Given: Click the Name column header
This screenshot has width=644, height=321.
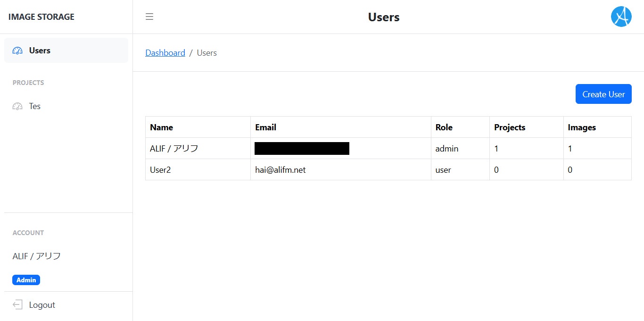Looking at the screenshot, I should (161, 127).
